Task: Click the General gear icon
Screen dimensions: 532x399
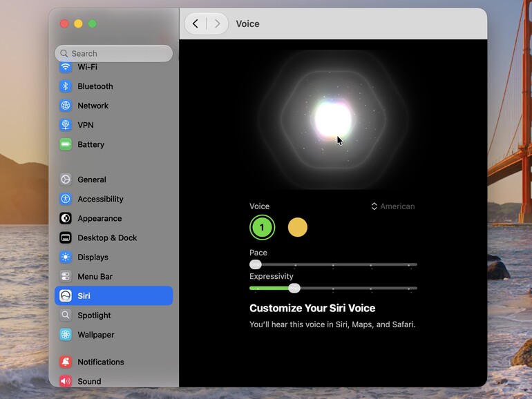Action: click(66, 179)
